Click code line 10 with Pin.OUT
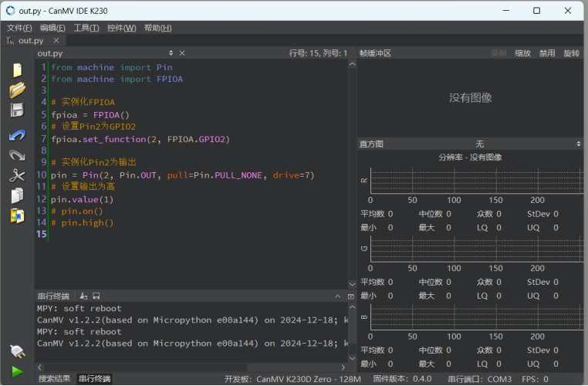Screen dimensions: 588x386 [x=183, y=175]
